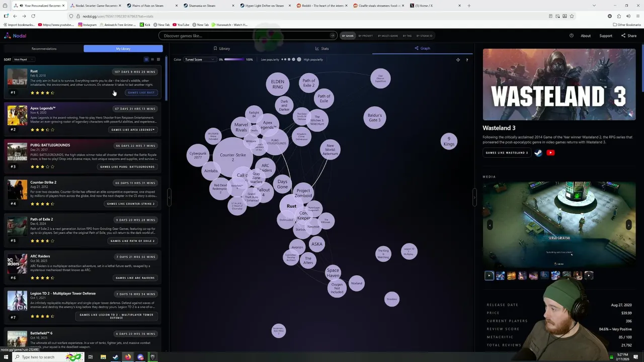The width and height of the screenshot is (644, 362).
Task: Click Games Like Counter-Strike 2 button
Action: (131, 204)
